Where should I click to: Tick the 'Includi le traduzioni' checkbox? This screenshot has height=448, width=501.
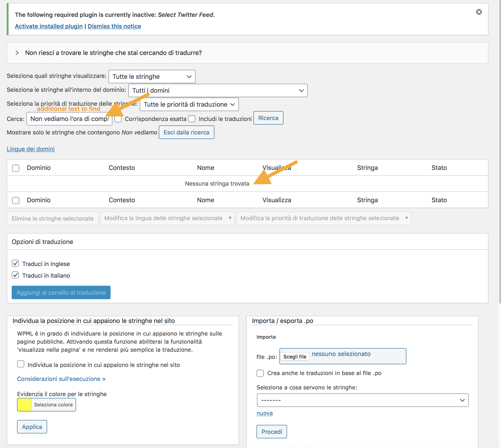coord(192,119)
